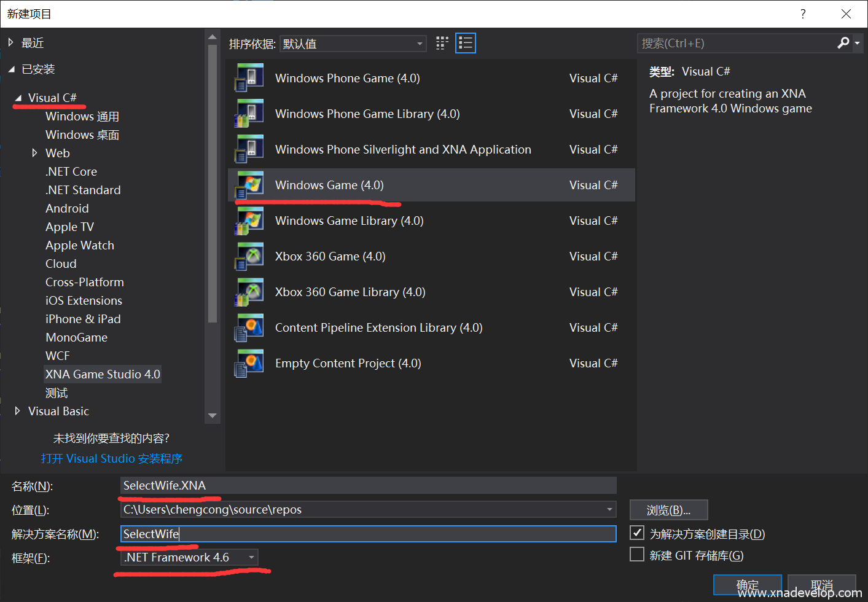Click the help question mark button

click(803, 14)
